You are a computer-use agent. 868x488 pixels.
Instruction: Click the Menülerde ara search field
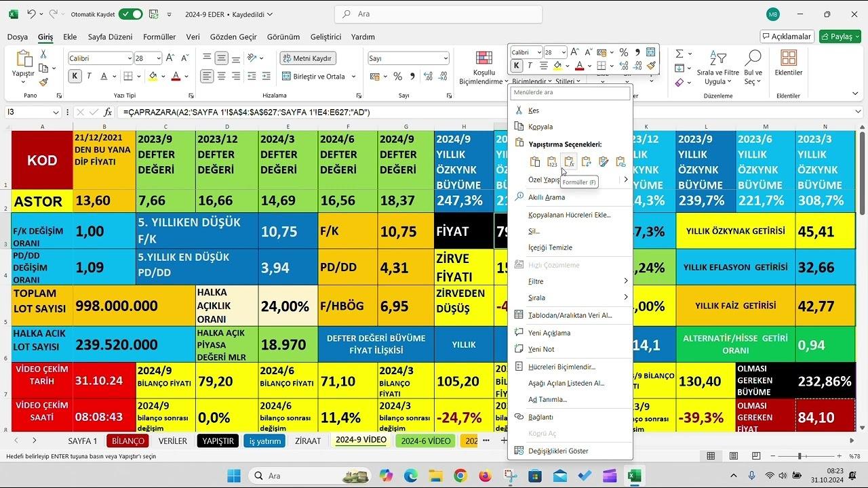point(571,92)
